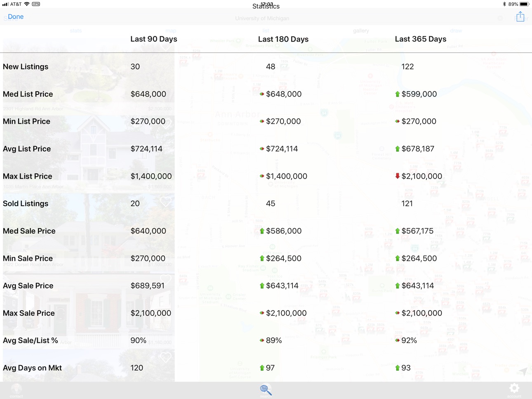
Task: Tap the 90% sale-to-list value
Action: pyautogui.click(x=139, y=341)
